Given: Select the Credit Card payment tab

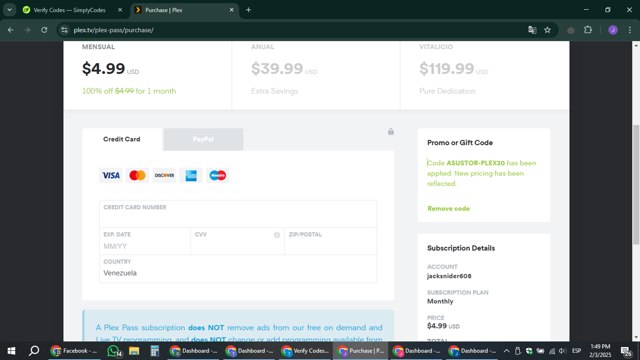Looking at the screenshot, I should [122, 139].
